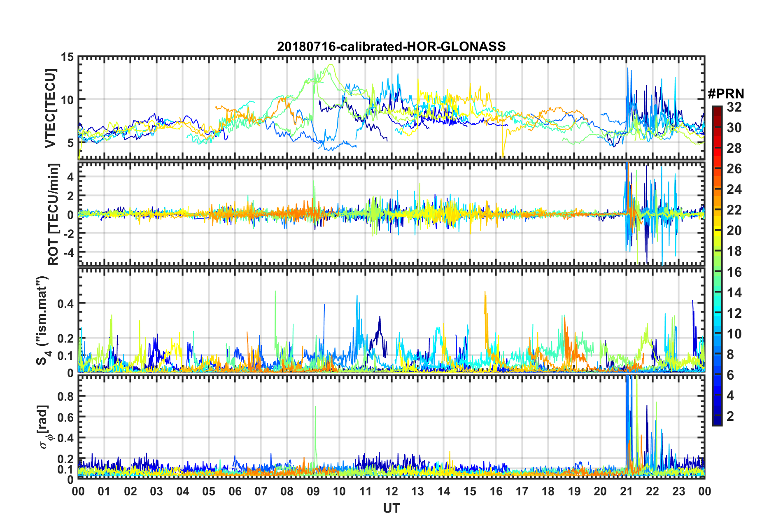783x532 pixels.
Task: Select UT axis tick label 19
Action: 574,491
